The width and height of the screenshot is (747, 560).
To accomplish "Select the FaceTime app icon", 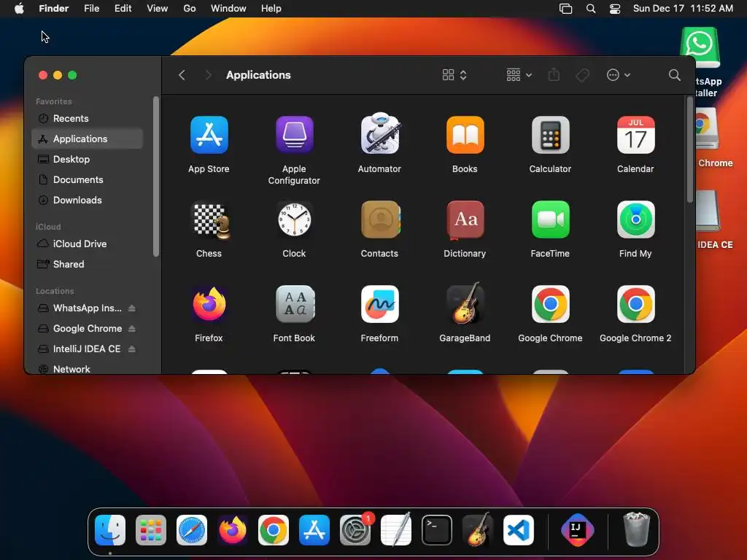I will coord(550,219).
